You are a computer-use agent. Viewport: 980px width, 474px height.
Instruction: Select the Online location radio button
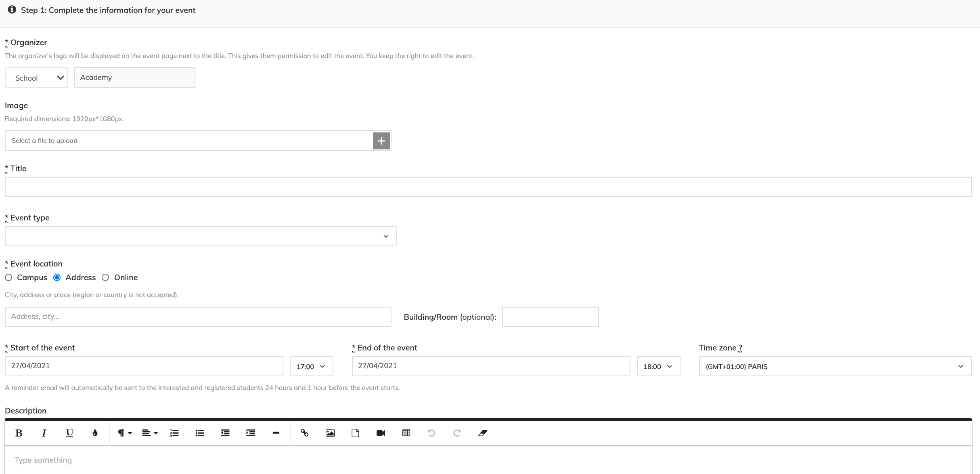tap(105, 277)
